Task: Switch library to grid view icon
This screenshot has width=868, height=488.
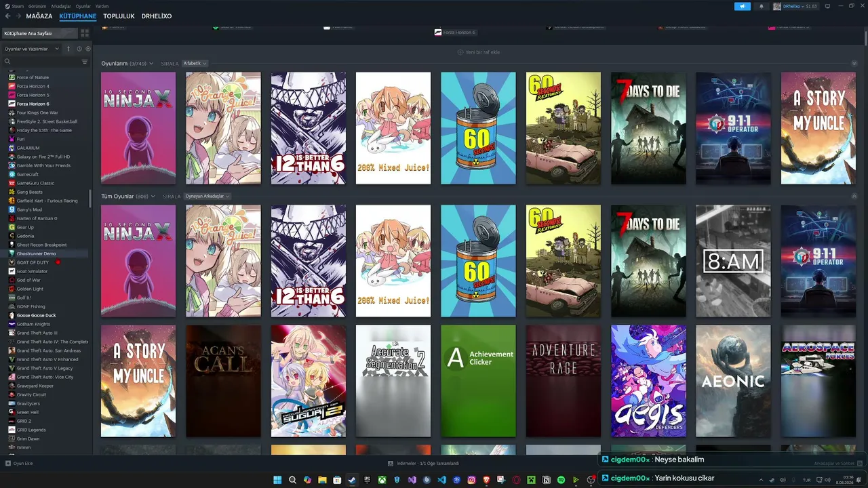Action: [85, 33]
